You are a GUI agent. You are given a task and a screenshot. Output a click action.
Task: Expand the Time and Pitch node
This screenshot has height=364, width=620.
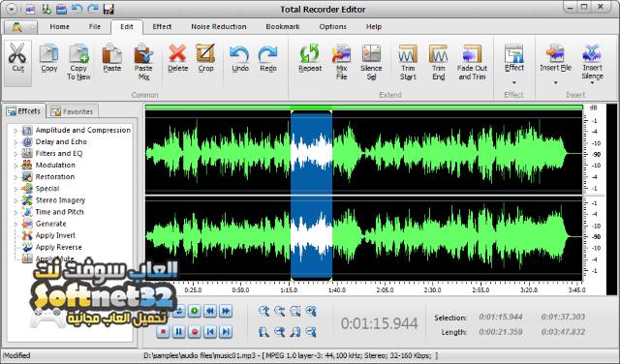[x=15, y=212]
